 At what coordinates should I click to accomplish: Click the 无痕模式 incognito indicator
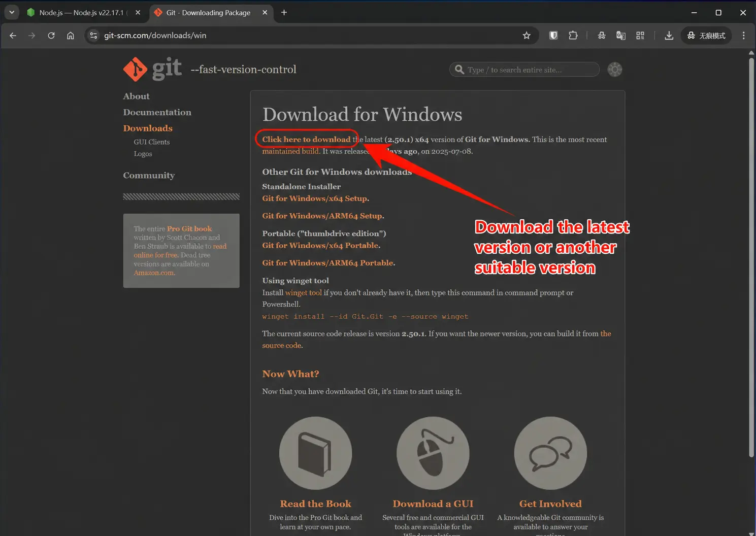[706, 36]
